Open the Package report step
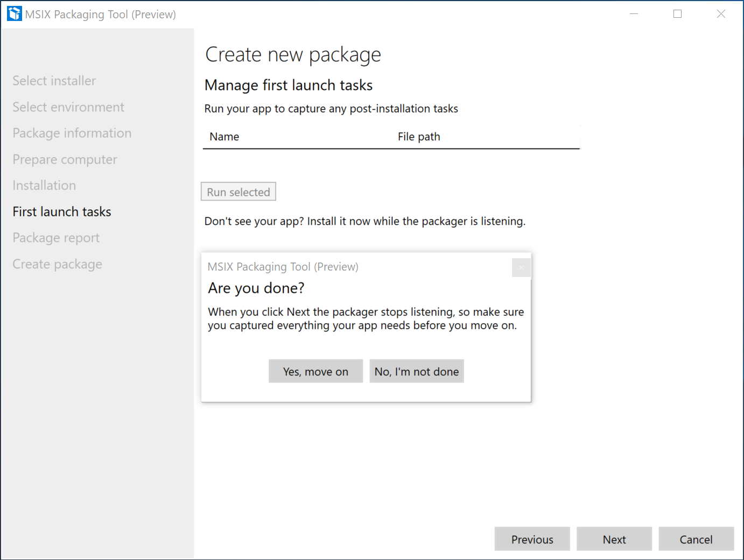The height and width of the screenshot is (560, 744). pyautogui.click(x=56, y=238)
